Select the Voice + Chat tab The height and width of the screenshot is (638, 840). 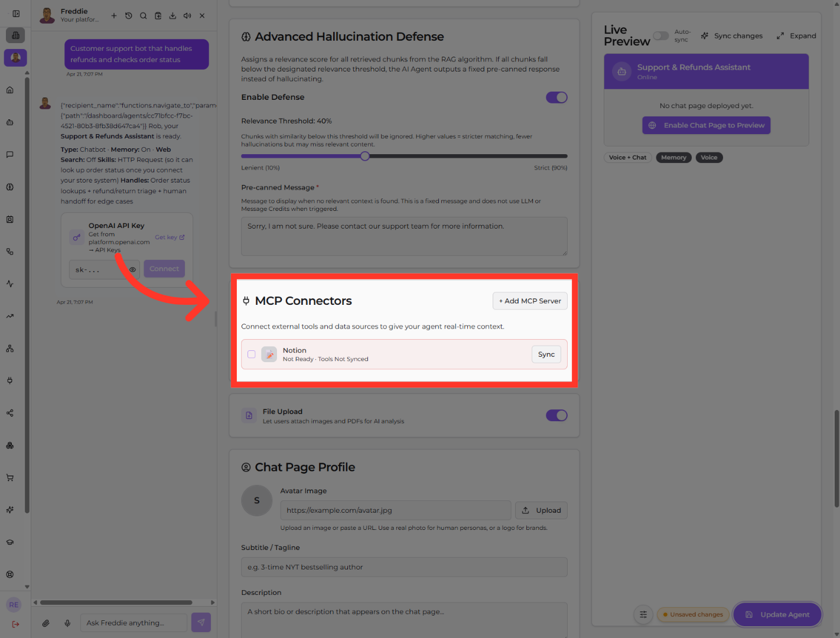(627, 158)
